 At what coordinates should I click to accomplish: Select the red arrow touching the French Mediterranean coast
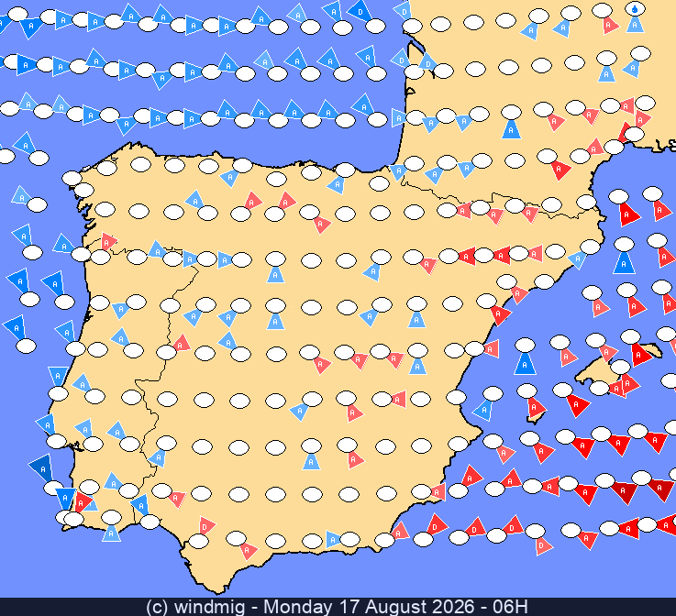(x=626, y=132)
